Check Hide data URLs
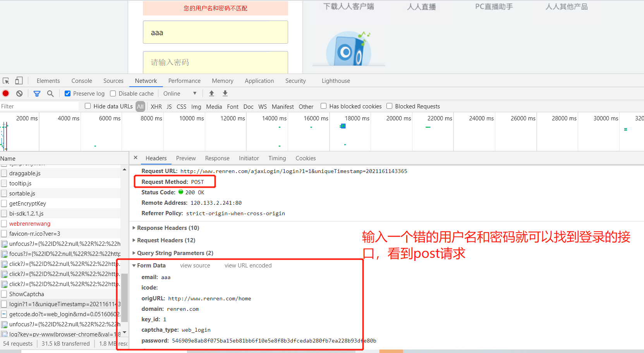This screenshot has width=644, height=353. (x=88, y=106)
